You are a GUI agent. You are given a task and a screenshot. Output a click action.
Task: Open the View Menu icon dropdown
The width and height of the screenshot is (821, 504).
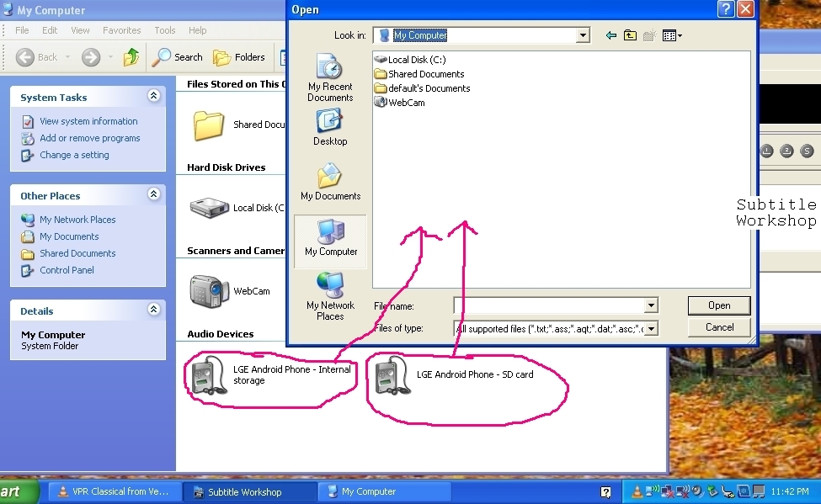point(672,35)
